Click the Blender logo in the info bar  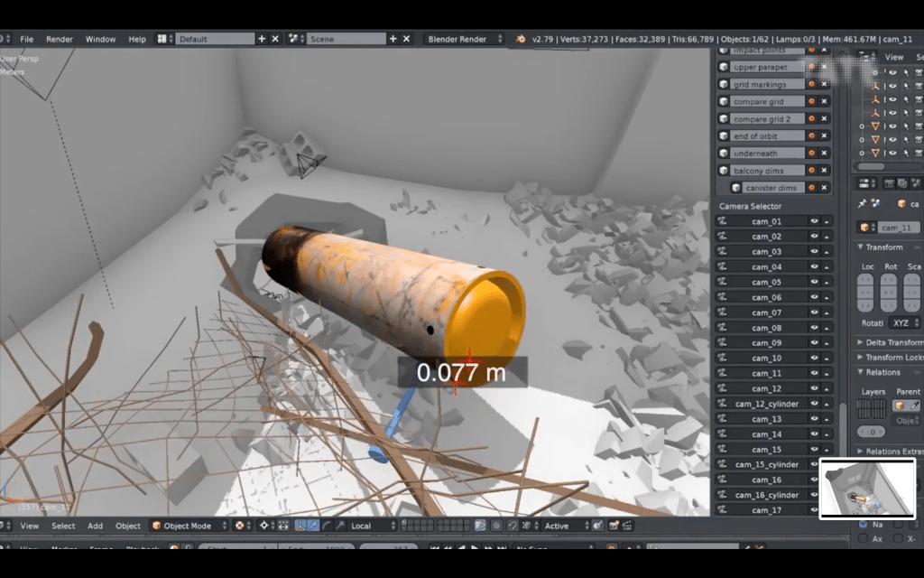pyautogui.click(x=522, y=39)
